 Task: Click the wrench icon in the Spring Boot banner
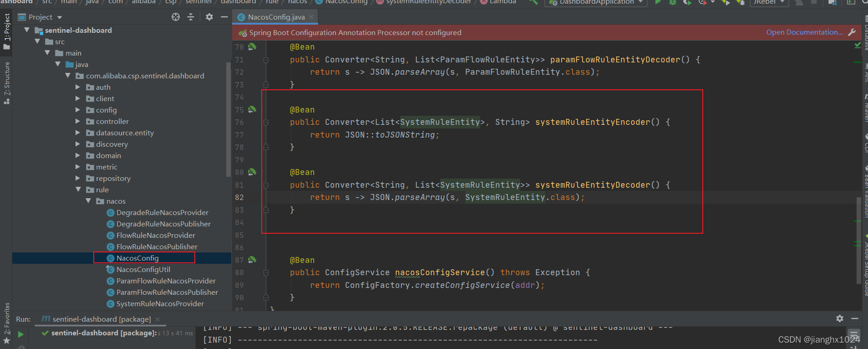852,32
